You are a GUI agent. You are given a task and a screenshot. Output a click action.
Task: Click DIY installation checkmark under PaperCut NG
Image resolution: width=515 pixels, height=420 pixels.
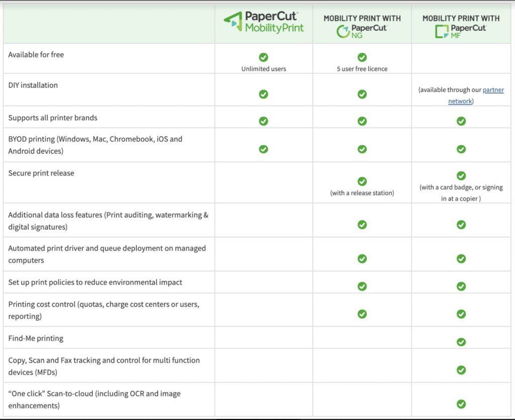pos(362,94)
